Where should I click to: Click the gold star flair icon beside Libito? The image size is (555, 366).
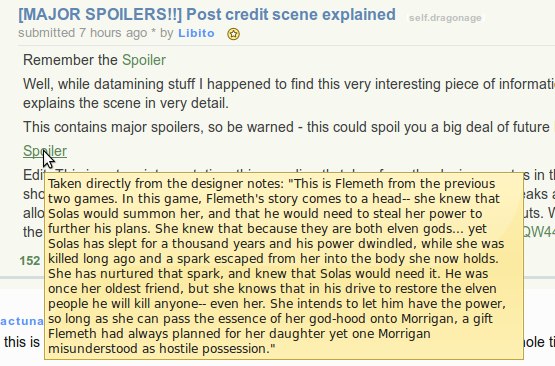233,34
